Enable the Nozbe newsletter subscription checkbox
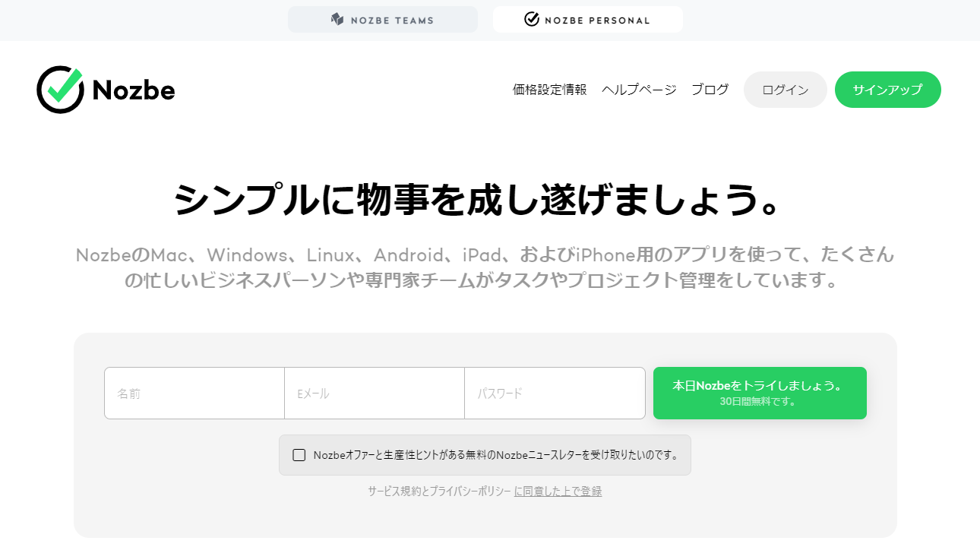Screen dimensions: 980x550 click(x=299, y=454)
